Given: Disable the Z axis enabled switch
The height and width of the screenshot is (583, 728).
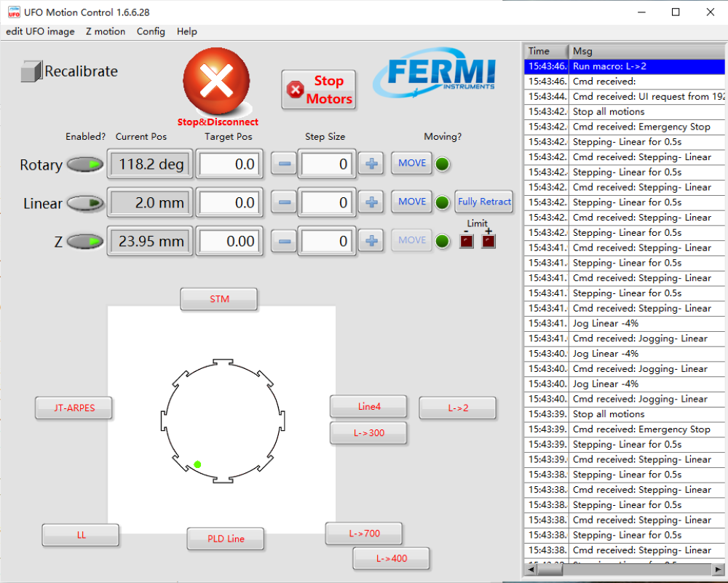Looking at the screenshot, I should pyautogui.click(x=85, y=242).
